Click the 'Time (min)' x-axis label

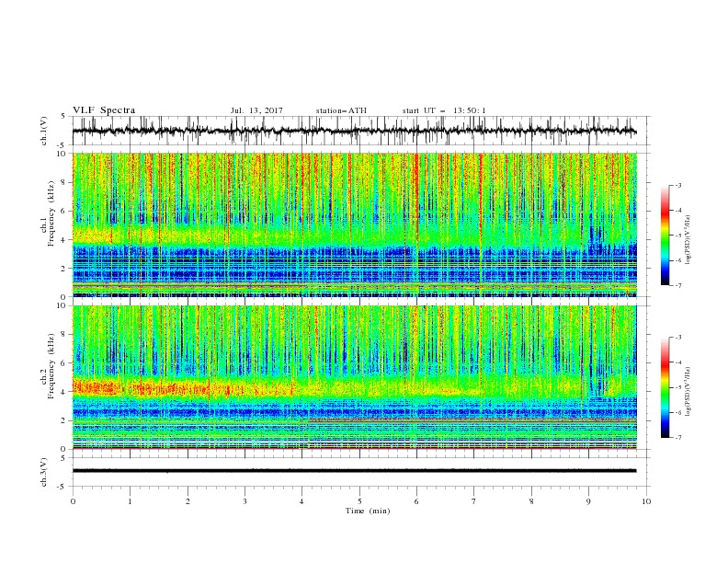pyautogui.click(x=368, y=511)
